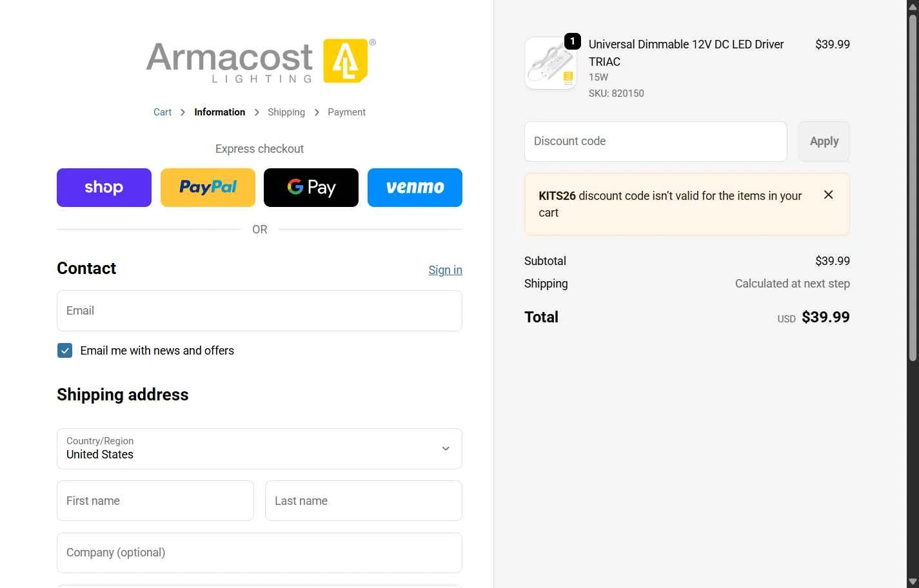Click the Subtotal amount $39.99

pyautogui.click(x=833, y=261)
